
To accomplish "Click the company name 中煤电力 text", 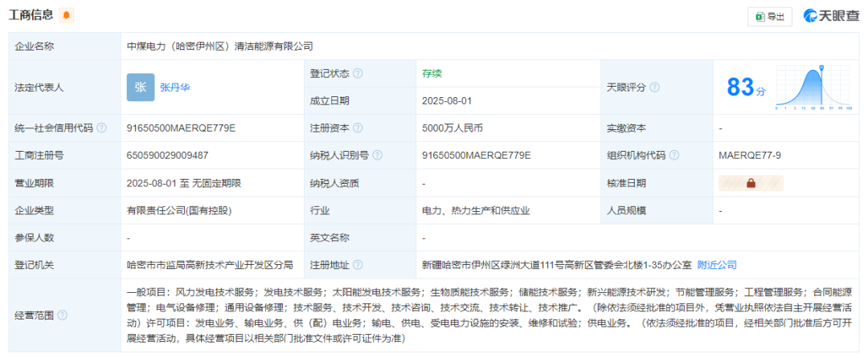I will [x=219, y=47].
